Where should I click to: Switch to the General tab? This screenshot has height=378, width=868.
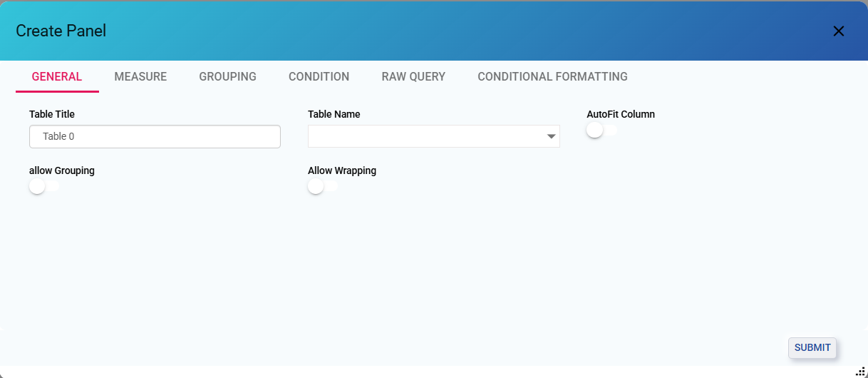coord(57,76)
